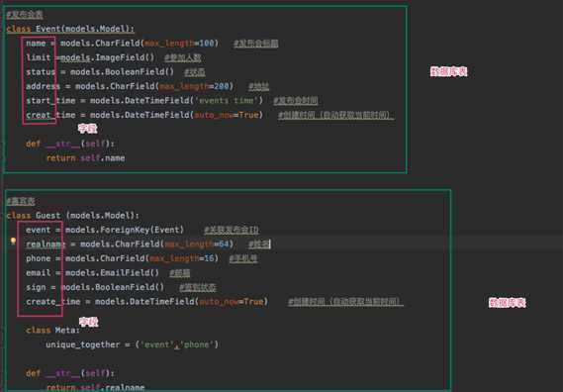563x392 pixels.
Task: Click 'auto_now=True' in the create_time line
Action: 232,302
